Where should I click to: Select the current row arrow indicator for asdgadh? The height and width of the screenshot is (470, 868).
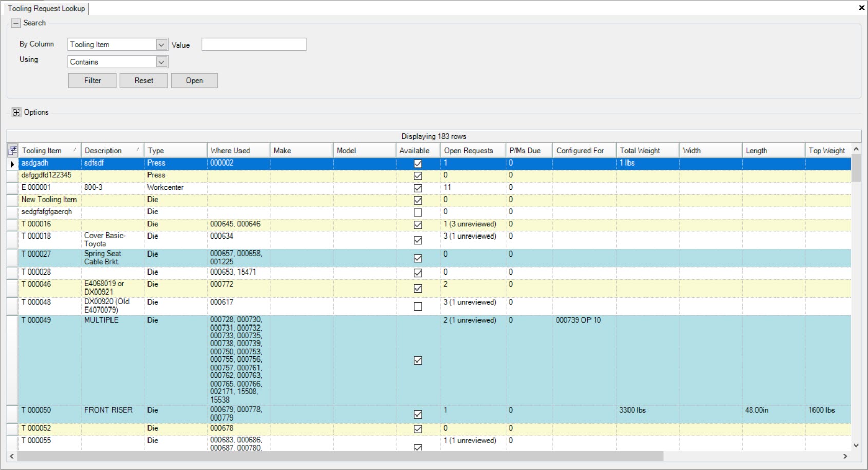pyautogui.click(x=12, y=164)
